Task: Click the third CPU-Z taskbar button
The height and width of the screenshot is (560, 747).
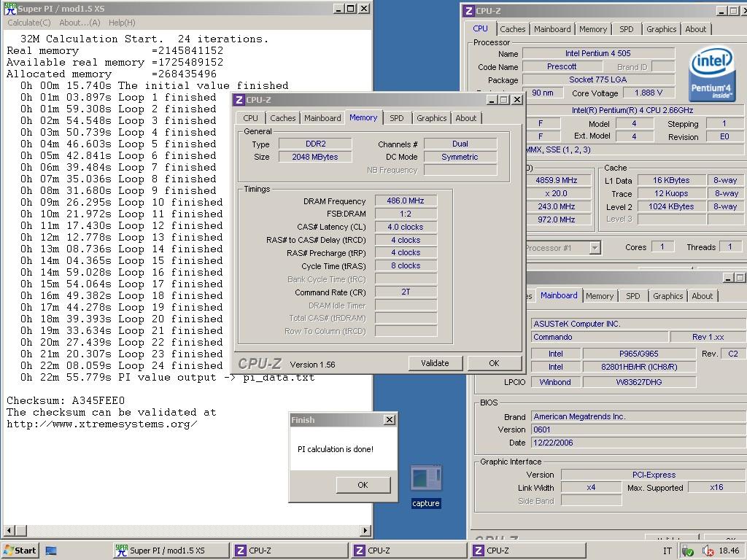Action: tap(528, 551)
